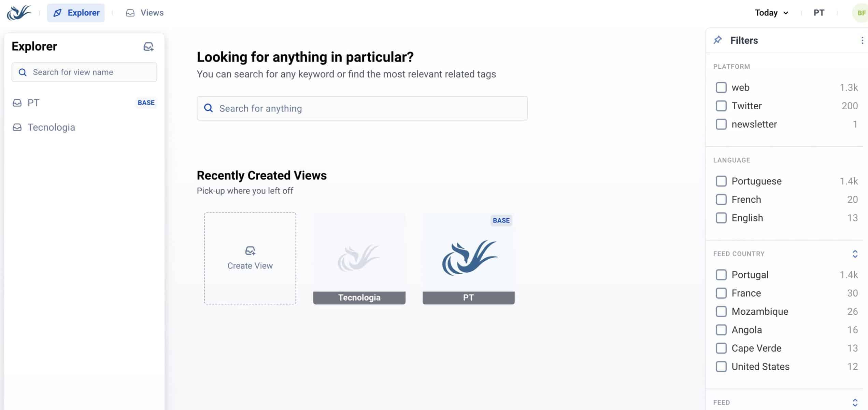Open the PT base view in sidebar
Viewport: 868px width, 410px height.
pos(33,103)
